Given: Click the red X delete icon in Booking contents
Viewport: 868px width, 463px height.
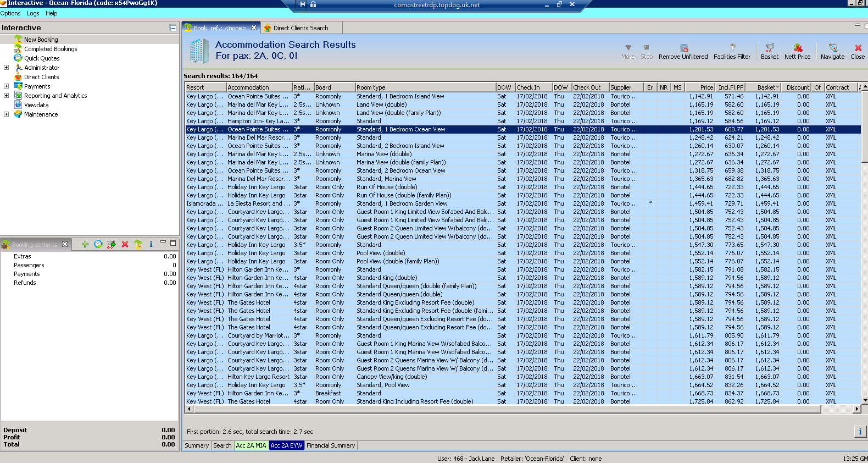Looking at the screenshot, I should [x=125, y=244].
